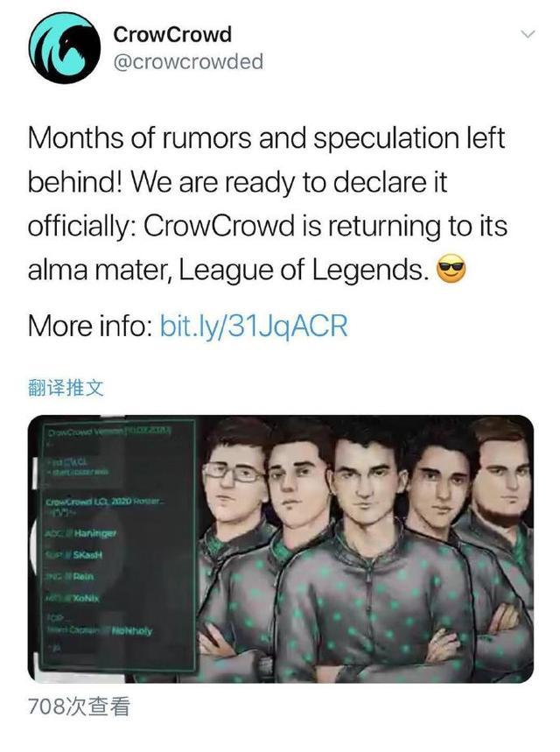Expand the tweet options chevron menu
This screenshot has width=560, height=752.
pos(528,34)
